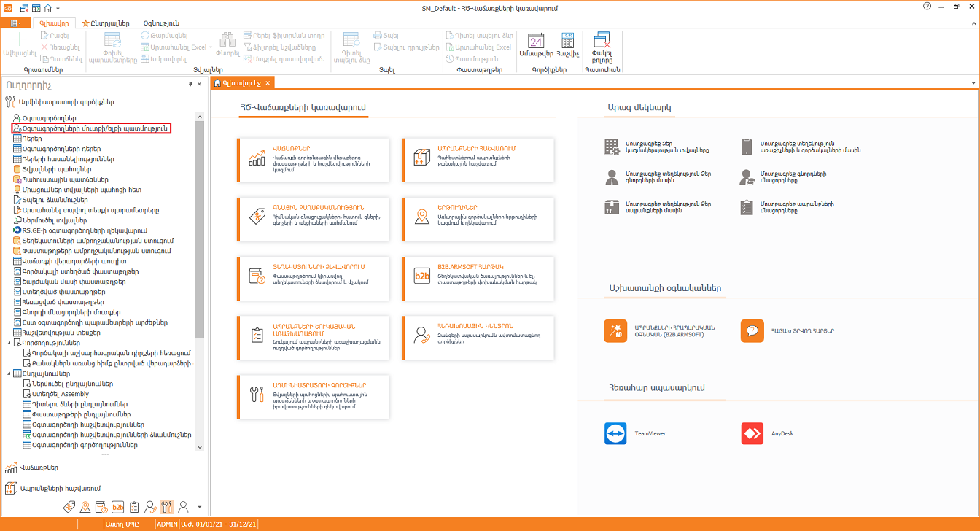The width and height of the screenshot is (980, 531).
Task: Click the Փակել բոլորը close-all icon
Action: (x=602, y=47)
